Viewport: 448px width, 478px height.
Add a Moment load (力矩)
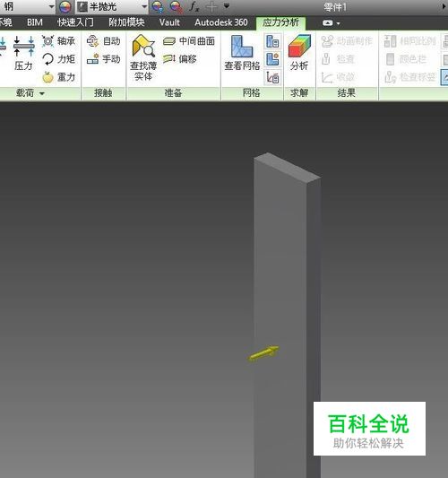(58, 59)
